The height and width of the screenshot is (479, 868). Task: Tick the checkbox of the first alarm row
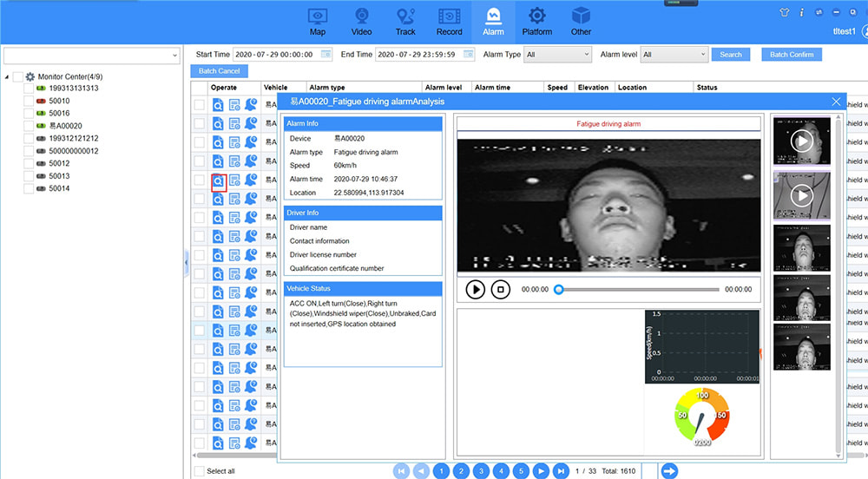(x=200, y=105)
